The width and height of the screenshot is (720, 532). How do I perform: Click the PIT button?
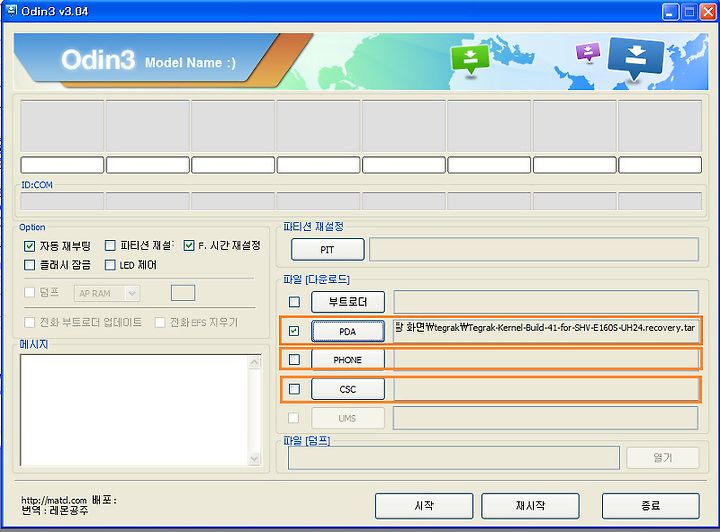pyautogui.click(x=327, y=249)
